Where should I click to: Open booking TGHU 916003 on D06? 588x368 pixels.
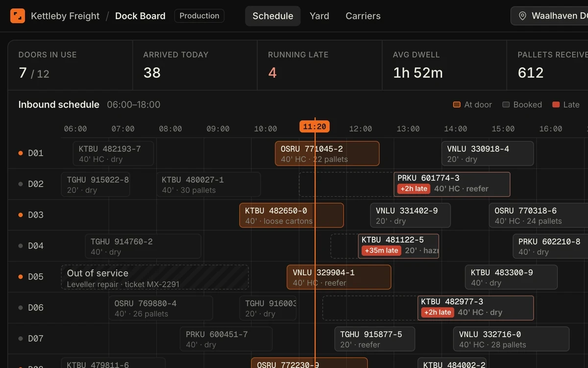click(x=268, y=308)
